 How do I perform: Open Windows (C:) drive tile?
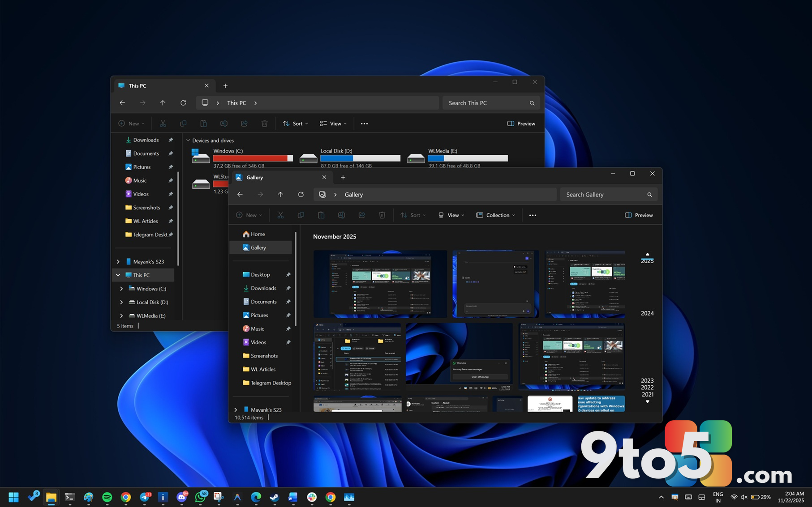[x=242, y=158]
